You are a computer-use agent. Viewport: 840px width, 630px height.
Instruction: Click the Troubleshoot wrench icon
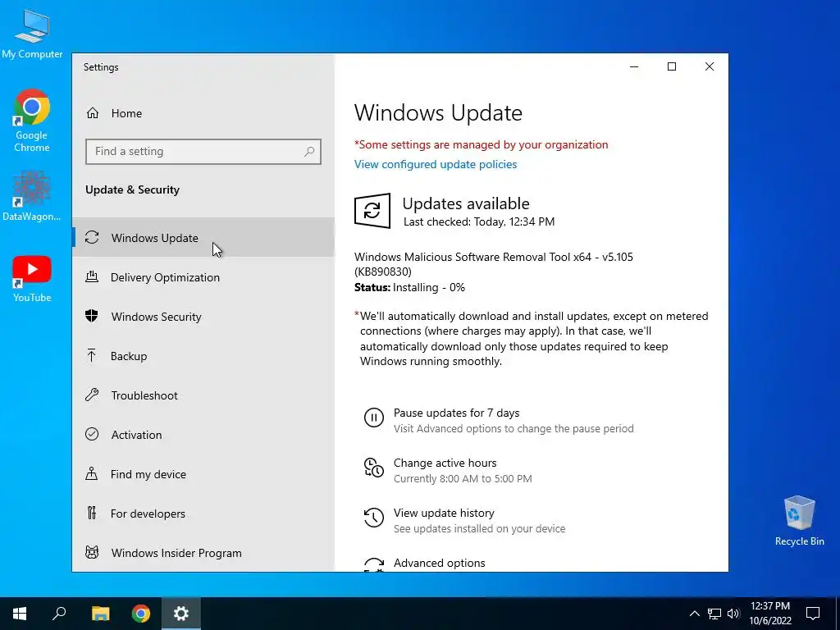point(92,395)
